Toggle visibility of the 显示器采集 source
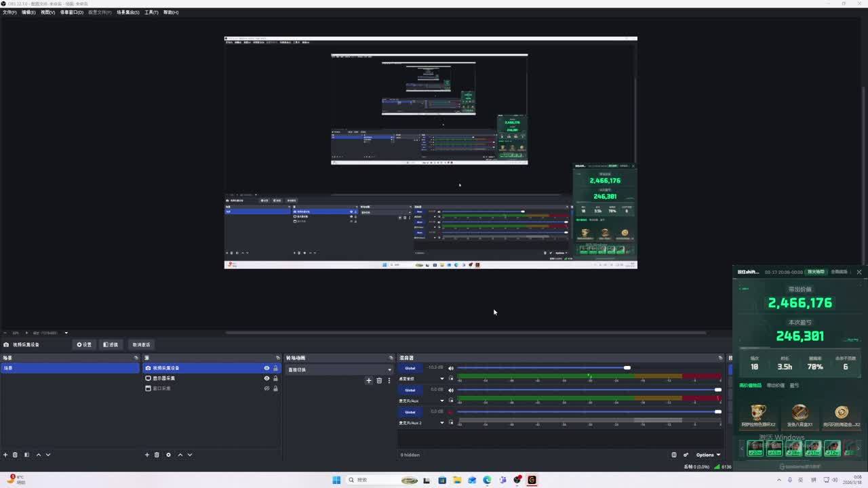This screenshot has width=868, height=488. click(267, 378)
